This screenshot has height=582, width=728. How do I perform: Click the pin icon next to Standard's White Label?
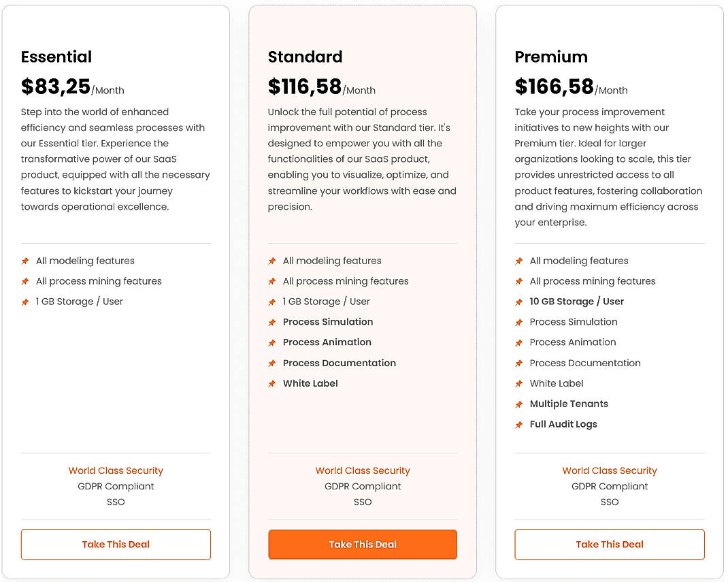[272, 383]
